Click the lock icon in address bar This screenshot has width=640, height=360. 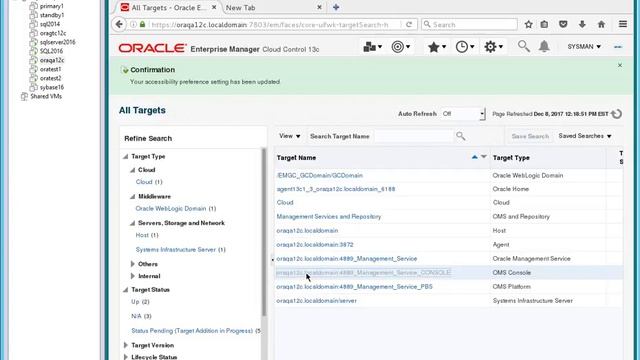(x=142, y=24)
